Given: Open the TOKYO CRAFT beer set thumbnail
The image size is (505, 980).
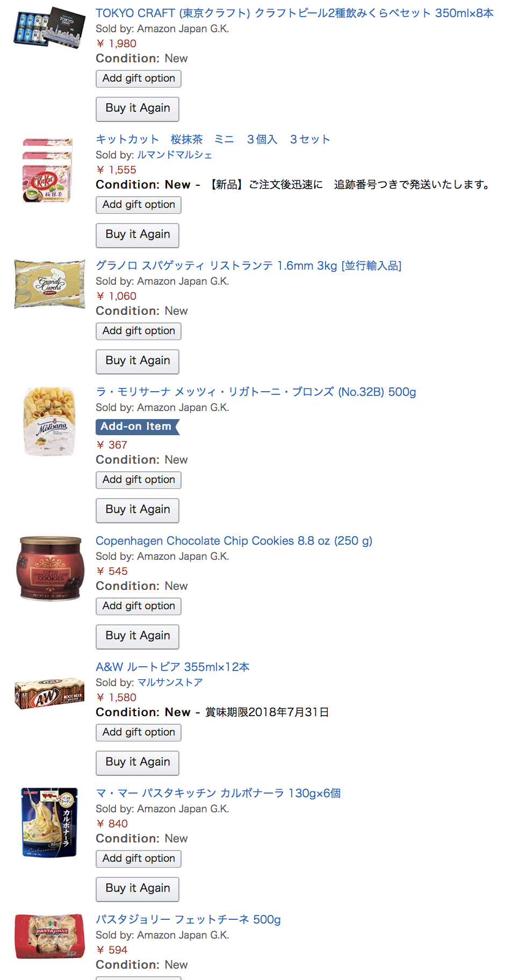Looking at the screenshot, I should [x=49, y=28].
